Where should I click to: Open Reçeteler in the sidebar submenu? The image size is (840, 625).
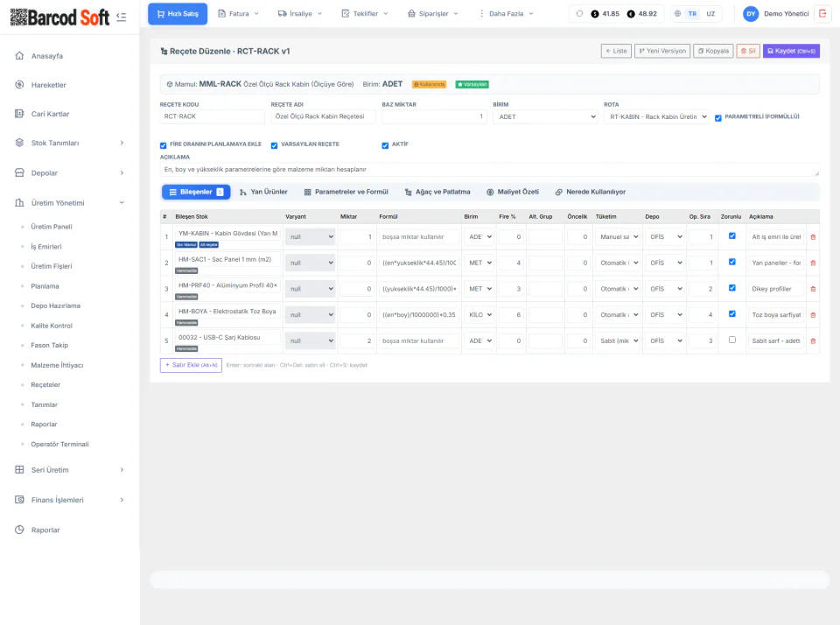tap(45, 385)
